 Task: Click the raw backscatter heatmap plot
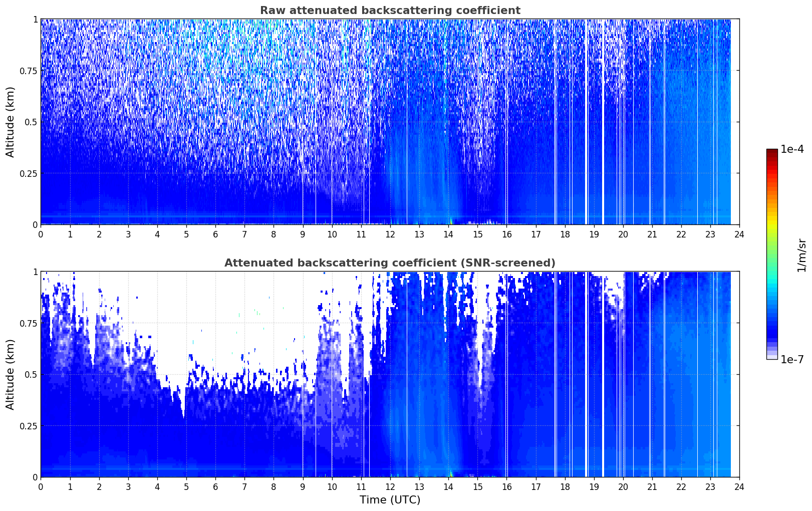[x=390, y=122]
